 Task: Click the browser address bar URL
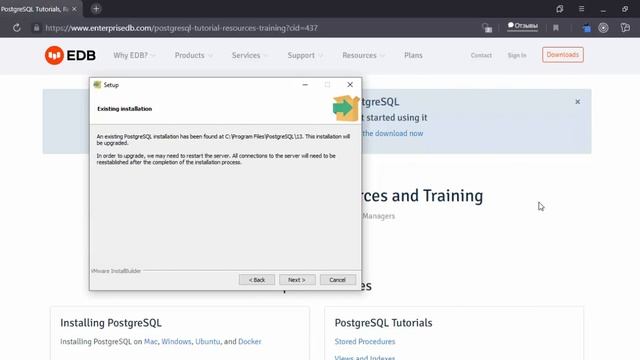[x=181, y=28]
